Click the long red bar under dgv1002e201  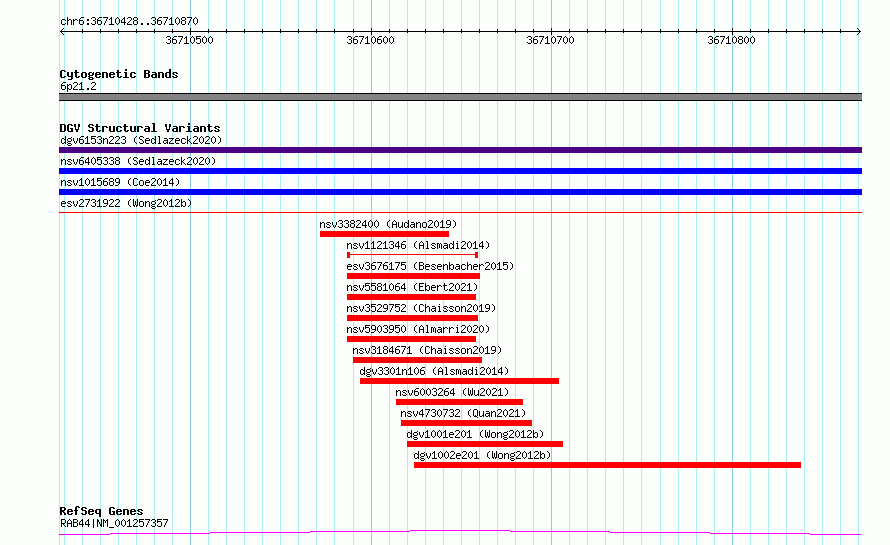(607, 465)
